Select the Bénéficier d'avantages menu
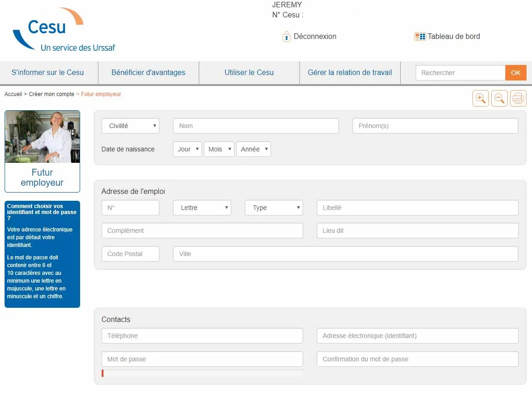 tap(148, 72)
